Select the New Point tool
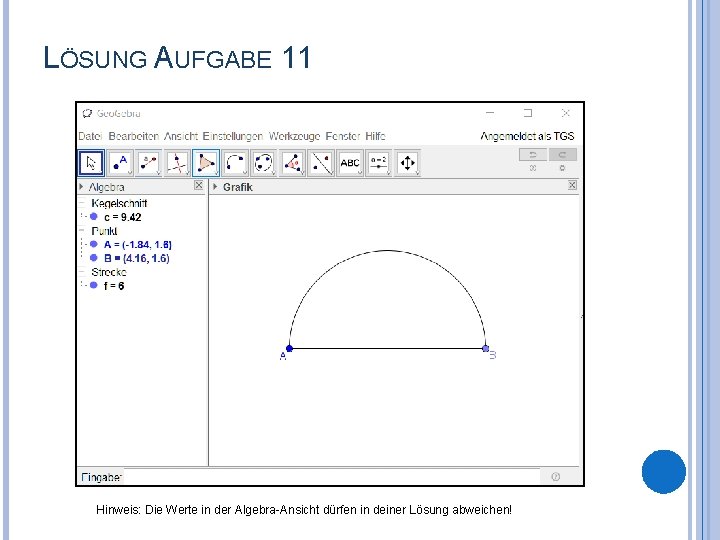Viewport: 720px width, 540px height. (x=120, y=163)
